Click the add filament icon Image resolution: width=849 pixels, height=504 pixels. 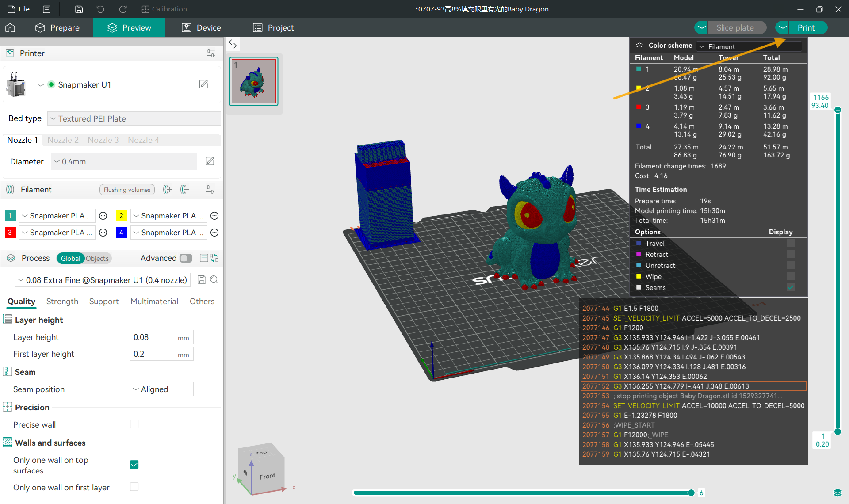pos(167,190)
